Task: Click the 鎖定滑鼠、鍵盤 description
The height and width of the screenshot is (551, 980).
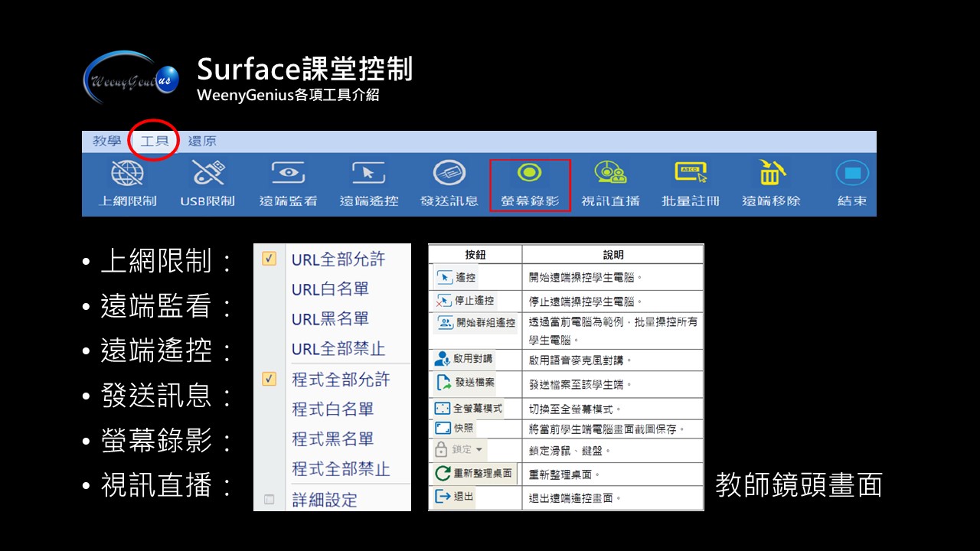Action: pos(570,451)
